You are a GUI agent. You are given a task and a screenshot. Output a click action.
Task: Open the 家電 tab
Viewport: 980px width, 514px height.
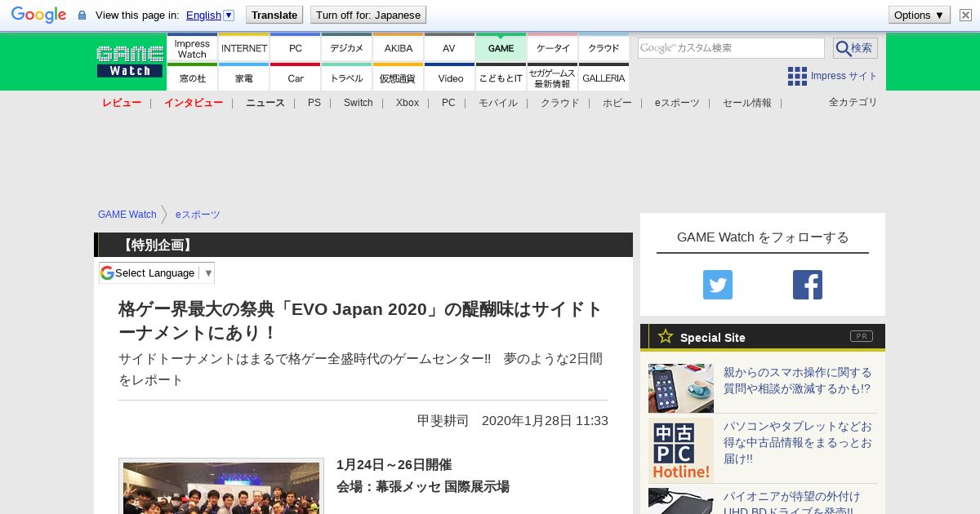[243, 78]
